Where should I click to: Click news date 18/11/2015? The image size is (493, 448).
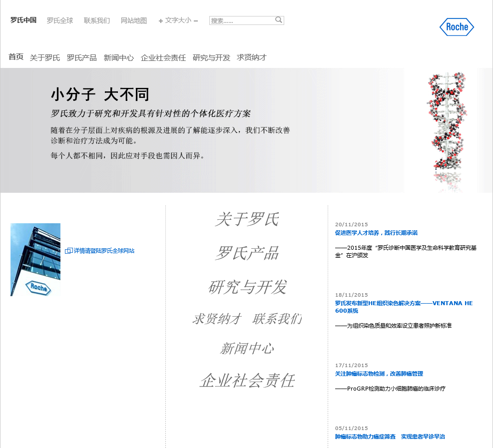pyautogui.click(x=351, y=295)
